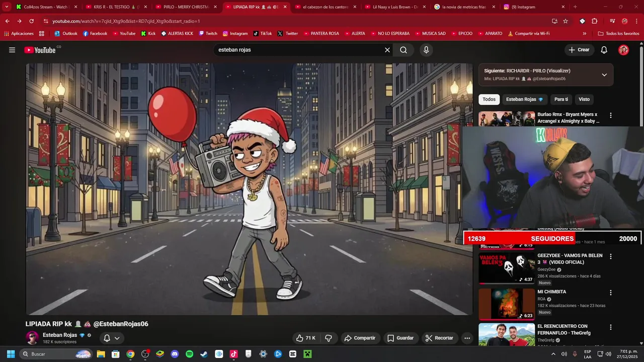Screen dimensions: 644x362
Task: Save the video with Guardar
Action: (400, 338)
